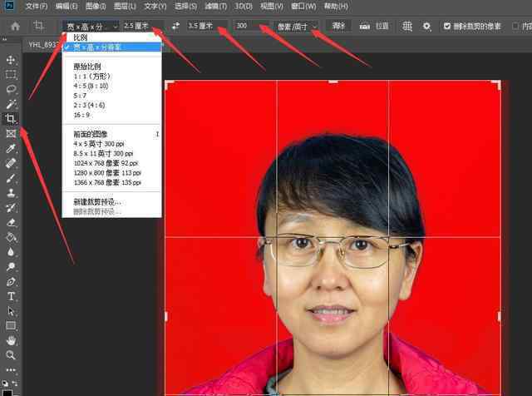Choose 4:5 (8:10) ratio
The width and height of the screenshot is (532, 396).
click(x=111, y=86)
